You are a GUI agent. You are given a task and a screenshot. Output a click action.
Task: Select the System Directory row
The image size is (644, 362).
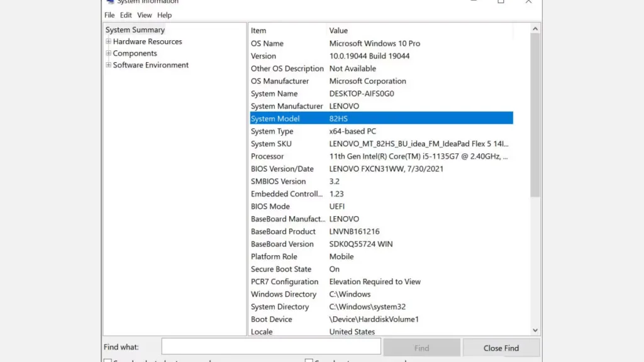pos(381,307)
